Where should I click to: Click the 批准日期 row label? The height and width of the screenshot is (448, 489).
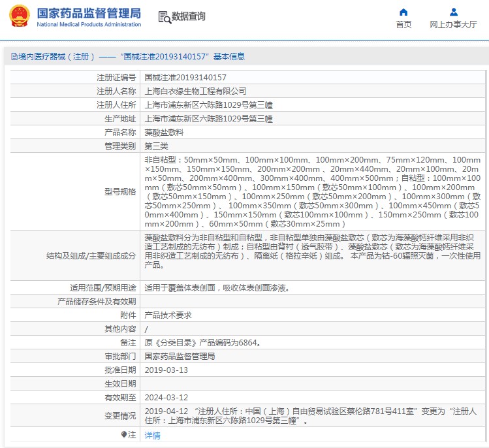click(x=120, y=370)
